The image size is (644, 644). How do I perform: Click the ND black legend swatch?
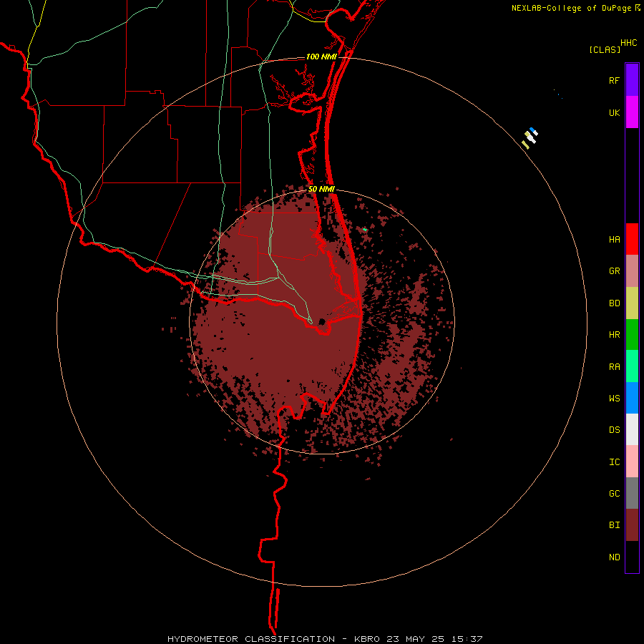click(x=632, y=557)
